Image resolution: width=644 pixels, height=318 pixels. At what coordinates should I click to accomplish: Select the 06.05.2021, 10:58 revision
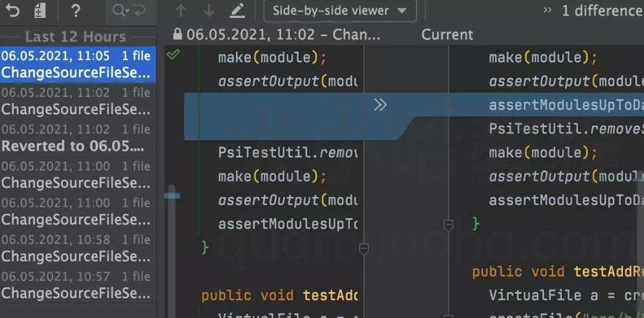[x=78, y=248]
